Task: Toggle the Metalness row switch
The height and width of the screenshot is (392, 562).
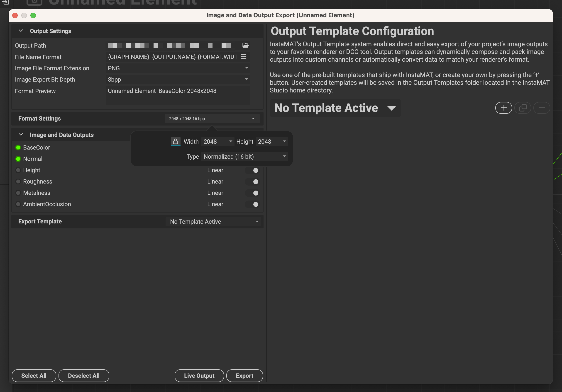Action: [x=253, y=193]
